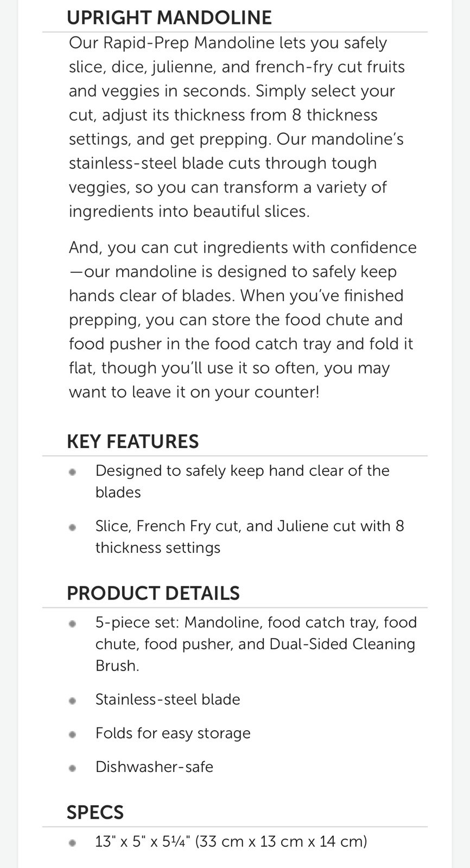
Task: Click the "Designed to safely keep hand clear" feature
Action: (x=242, y=481)
